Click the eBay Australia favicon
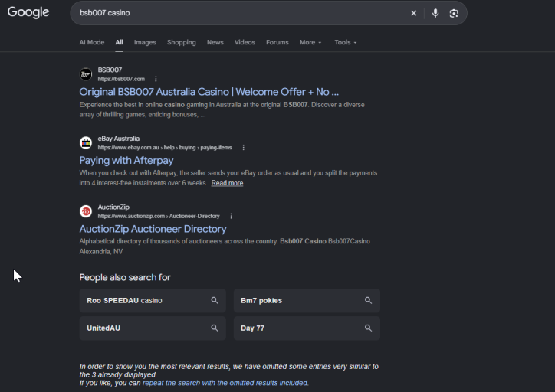 (x=86, y=143)
